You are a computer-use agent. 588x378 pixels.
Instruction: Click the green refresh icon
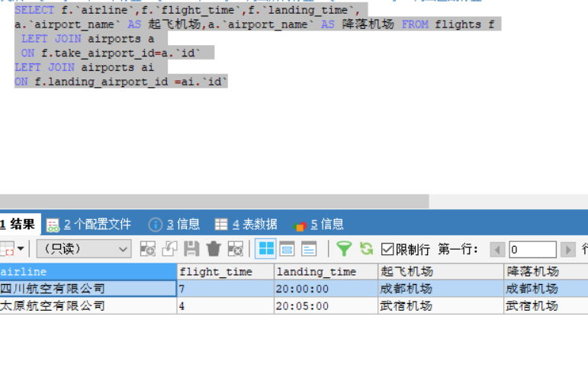[366, 248]
